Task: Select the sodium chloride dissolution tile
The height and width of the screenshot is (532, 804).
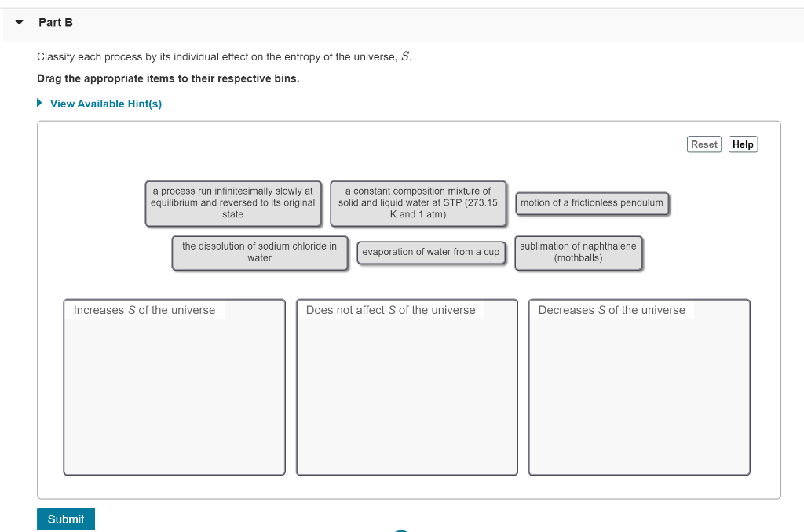Action: (x=259, y=252)
